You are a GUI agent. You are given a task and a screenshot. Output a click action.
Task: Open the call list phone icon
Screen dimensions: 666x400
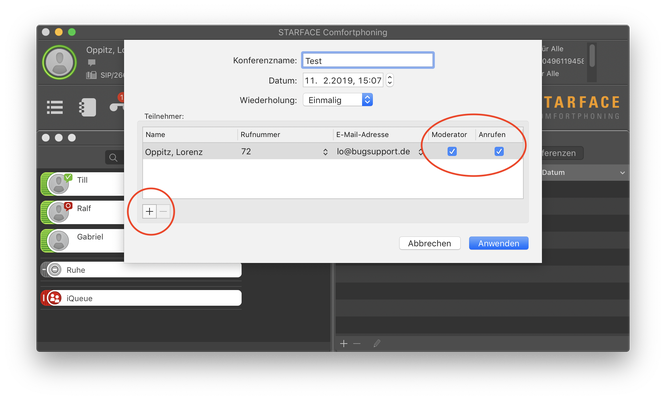116,106
